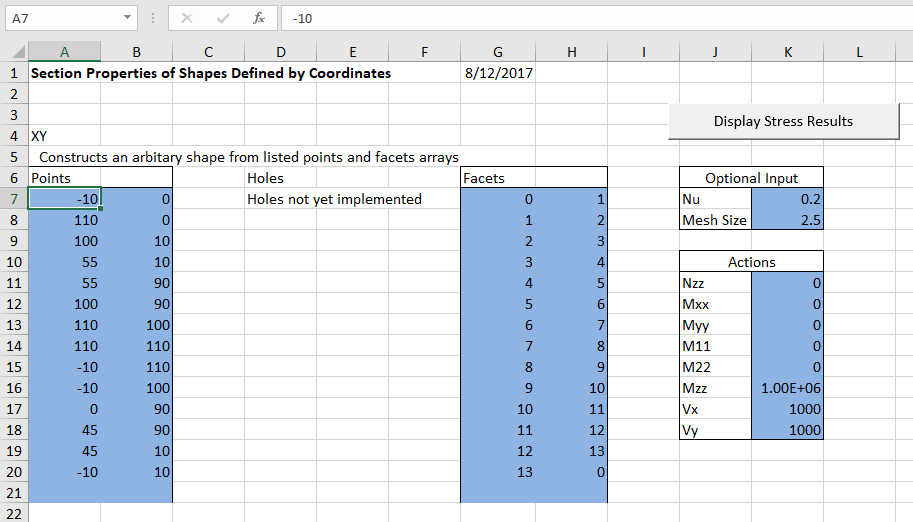The width and height of the screenshot is (913, 522).
Task: Select column G header
Action: point(498,53)
